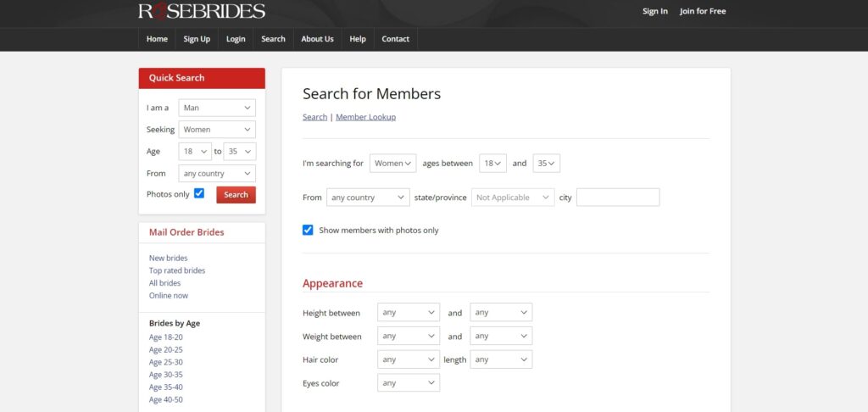Browse brides Age 25-30

[x=166, y=362]
